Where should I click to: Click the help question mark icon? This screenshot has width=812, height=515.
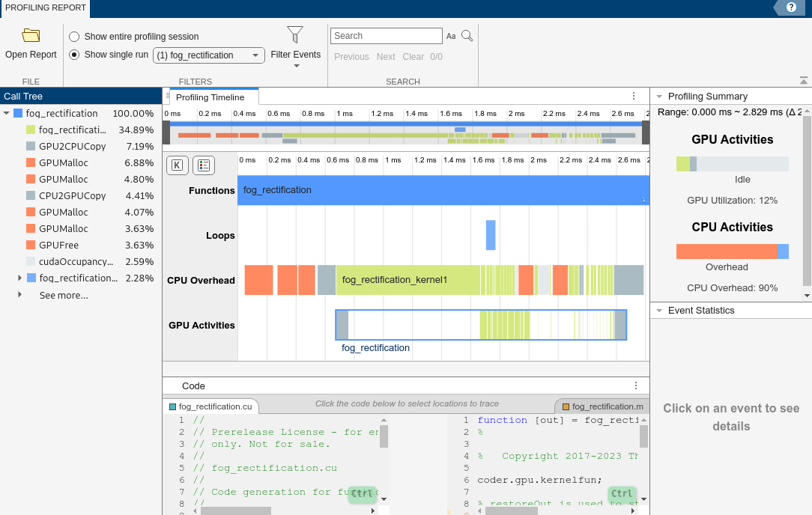792,7
